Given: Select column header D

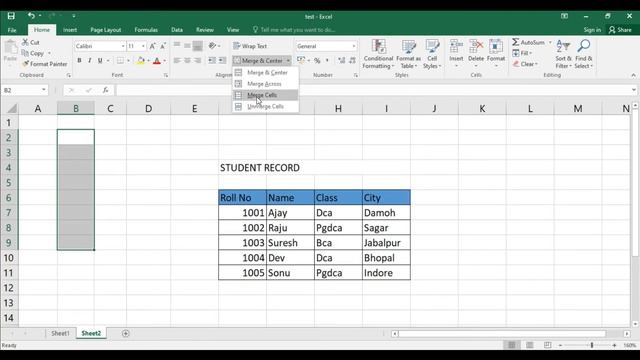Looking at the screenshot, I should pyautogui.click(x=149, y=109).
